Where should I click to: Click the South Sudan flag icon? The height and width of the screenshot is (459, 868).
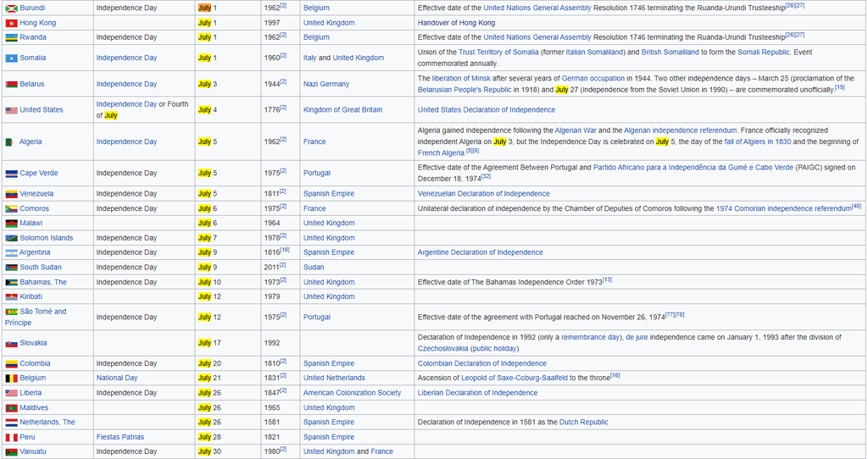(11, 268)
